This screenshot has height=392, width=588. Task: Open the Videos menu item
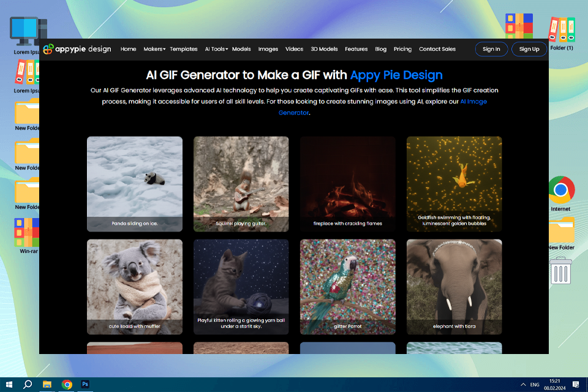(x=295, y=49)
